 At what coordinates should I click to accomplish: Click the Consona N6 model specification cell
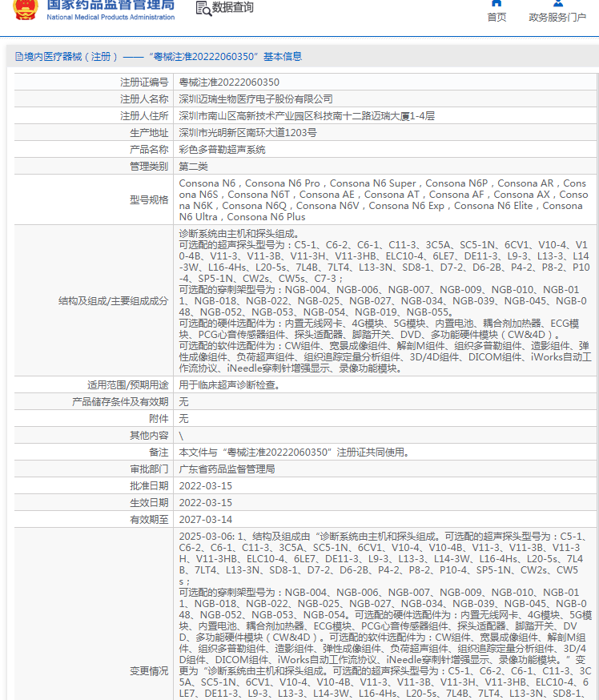tap(384, 200)
